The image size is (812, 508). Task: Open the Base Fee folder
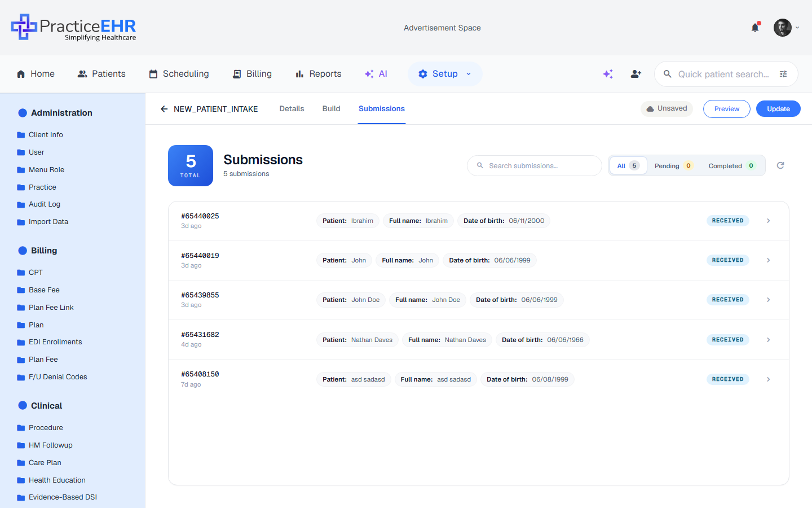pyautogui.click(x=38, y=290)
